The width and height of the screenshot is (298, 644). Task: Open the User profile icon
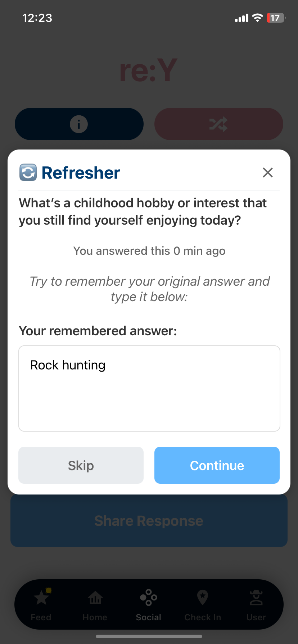pyautogui.click(x=256, y=598)
